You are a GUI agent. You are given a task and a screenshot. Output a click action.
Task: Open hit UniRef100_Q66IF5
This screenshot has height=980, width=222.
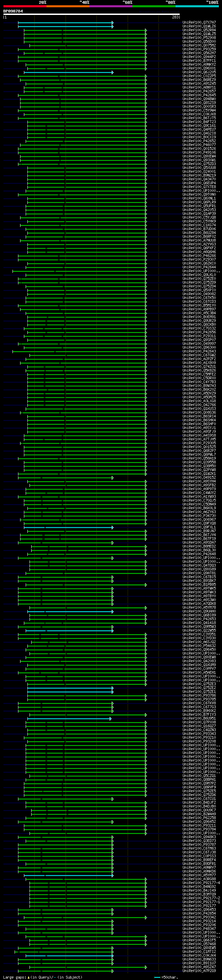(x=199, y=940)
